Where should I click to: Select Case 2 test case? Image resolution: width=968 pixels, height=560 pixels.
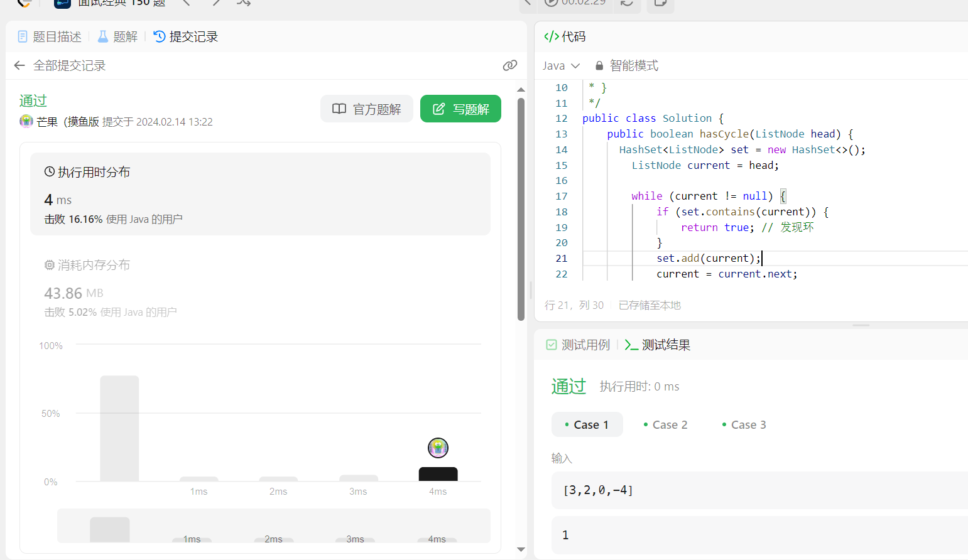pyautogui.click(x=665, y=424)
